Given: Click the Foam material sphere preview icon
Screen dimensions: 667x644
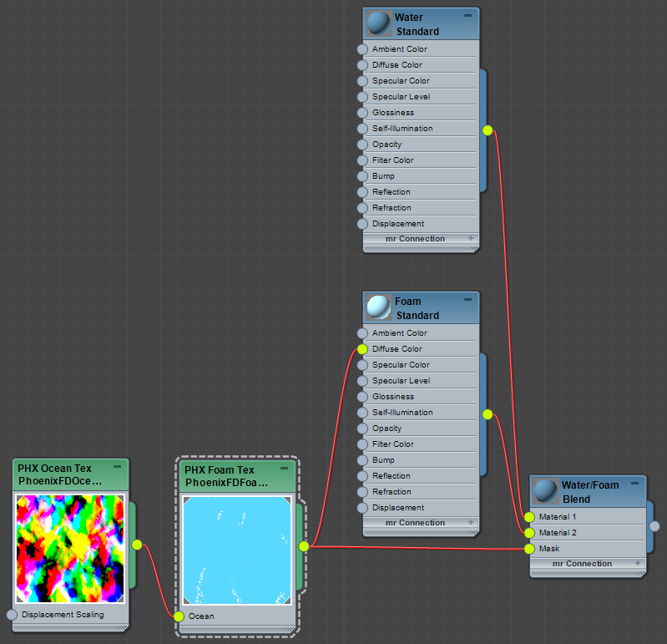Looking at the screenshot, I should 378,307.
